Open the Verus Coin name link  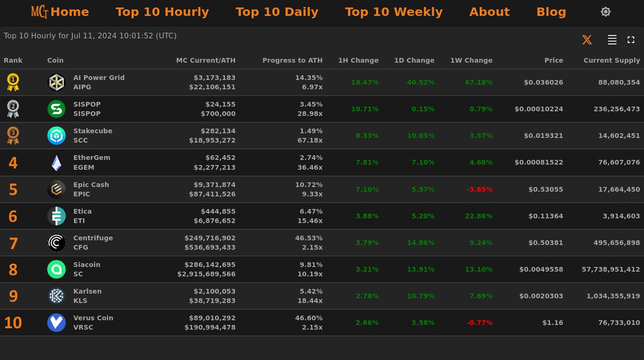pos(93,318)
